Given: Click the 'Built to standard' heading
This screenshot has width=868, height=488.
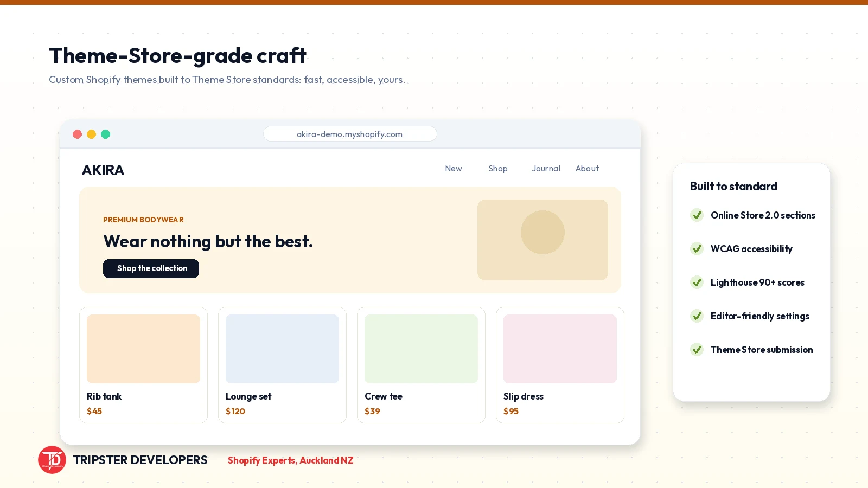Looking at the screenshot, I should [x=733, y=187].
